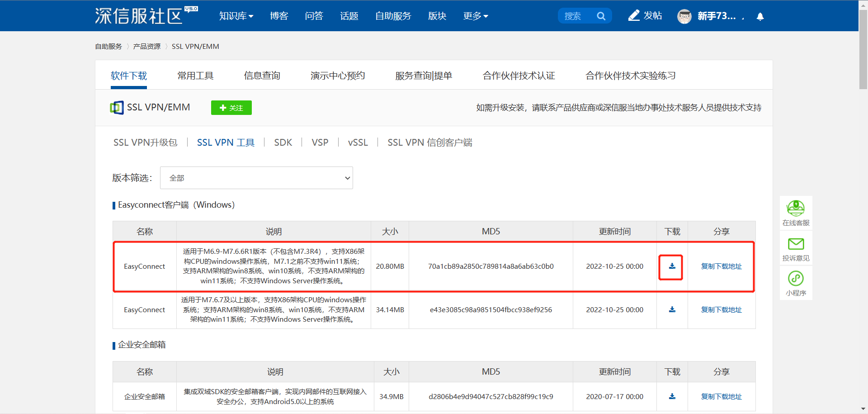Click the green 关注 follow button
868x414 pixels.
pyautogui.click(x=231, y=108)
